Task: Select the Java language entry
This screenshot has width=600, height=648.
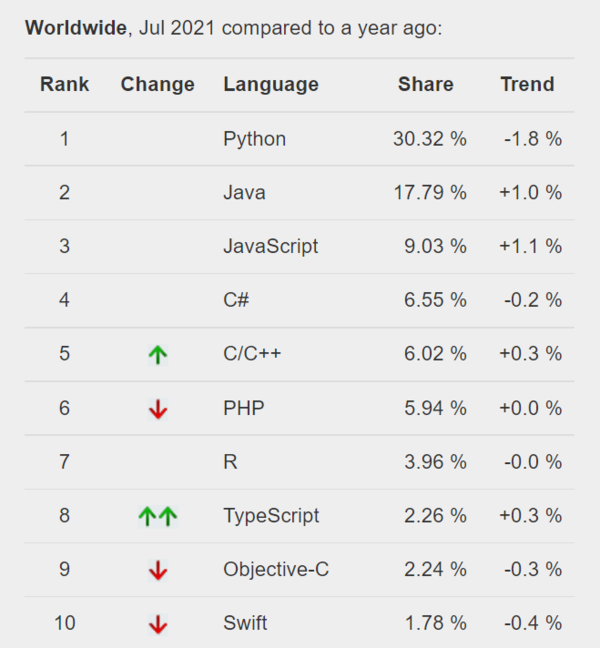Action: pyautogui.click(x=244, y=192)
